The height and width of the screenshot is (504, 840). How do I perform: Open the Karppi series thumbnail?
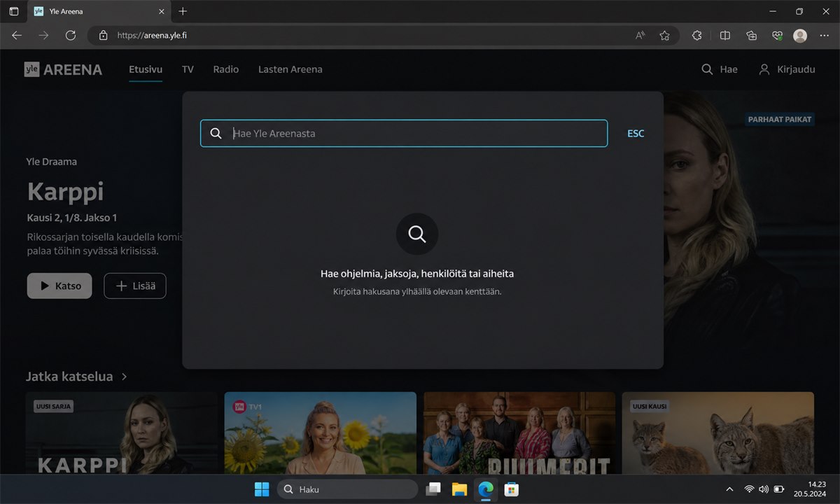122,433
